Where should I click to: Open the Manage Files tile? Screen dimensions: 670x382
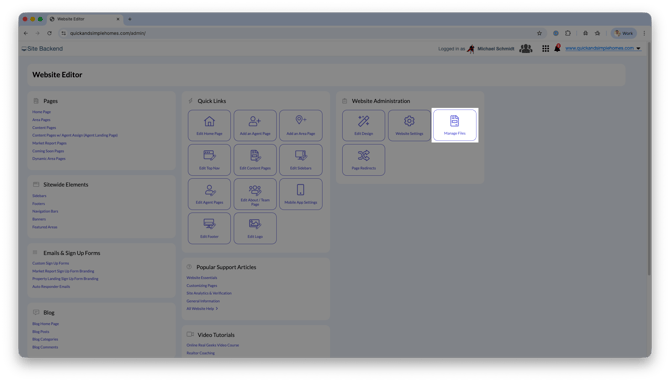pyautogui.click(x=455, y=125)
